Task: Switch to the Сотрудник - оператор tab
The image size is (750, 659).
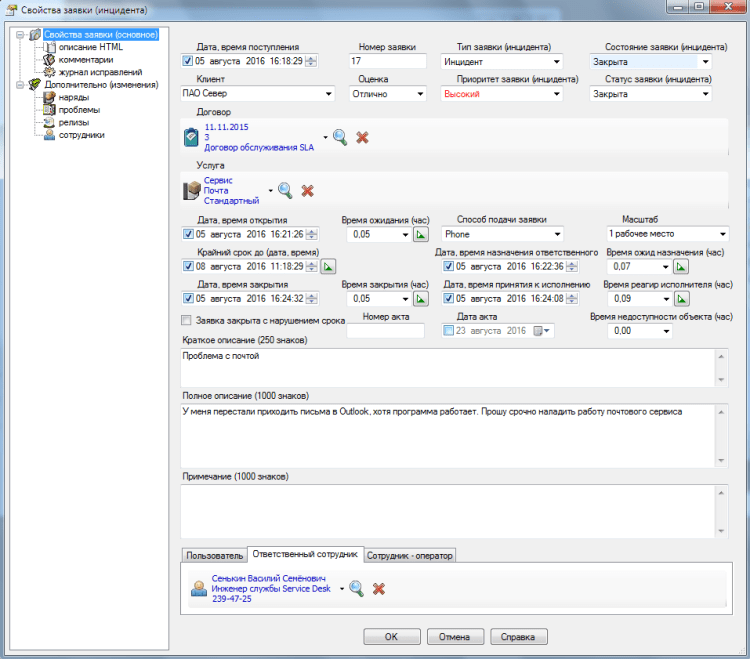Action: tap(409, 556)
